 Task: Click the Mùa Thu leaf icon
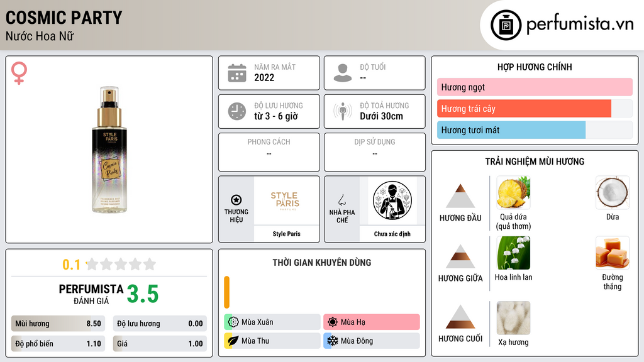pos(233,341)
